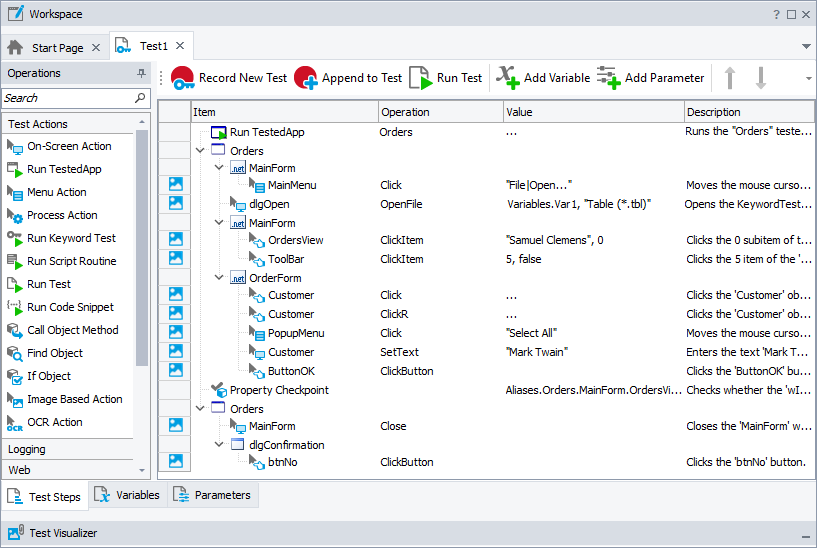Viewport: 817px width, 548px height.
Task: Click the Value column header
Action: pyautogui.click(x=593, y=112)
